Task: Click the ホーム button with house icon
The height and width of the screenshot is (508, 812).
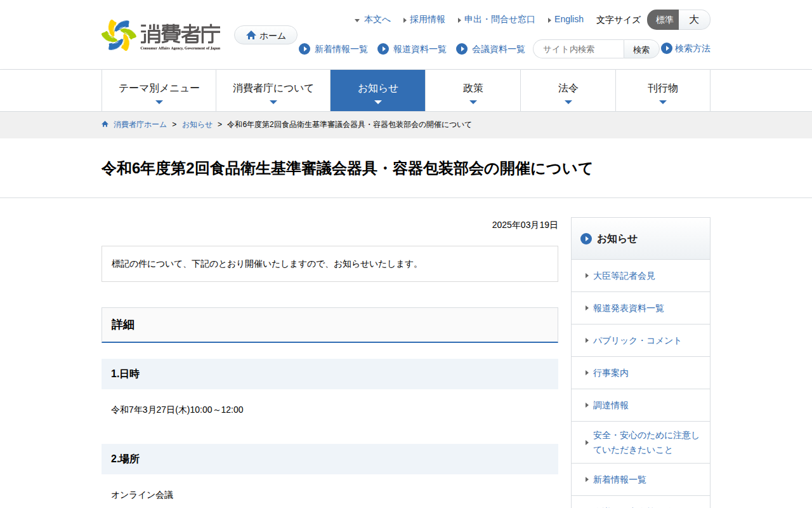Action: (x=266, y=35)
